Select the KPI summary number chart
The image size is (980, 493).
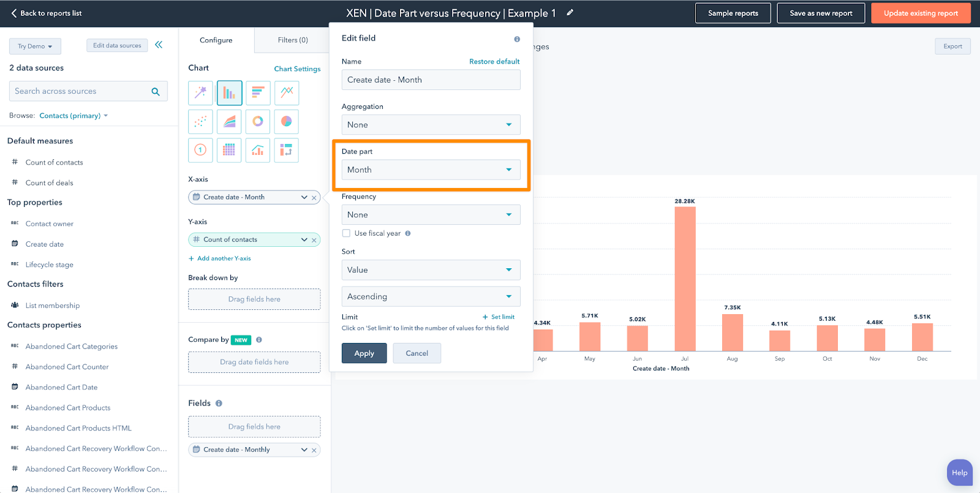[200, 150]
